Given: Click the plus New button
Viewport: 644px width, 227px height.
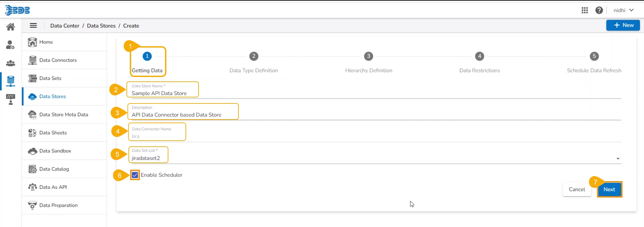Looking at the screenshot, I should 623,25.
